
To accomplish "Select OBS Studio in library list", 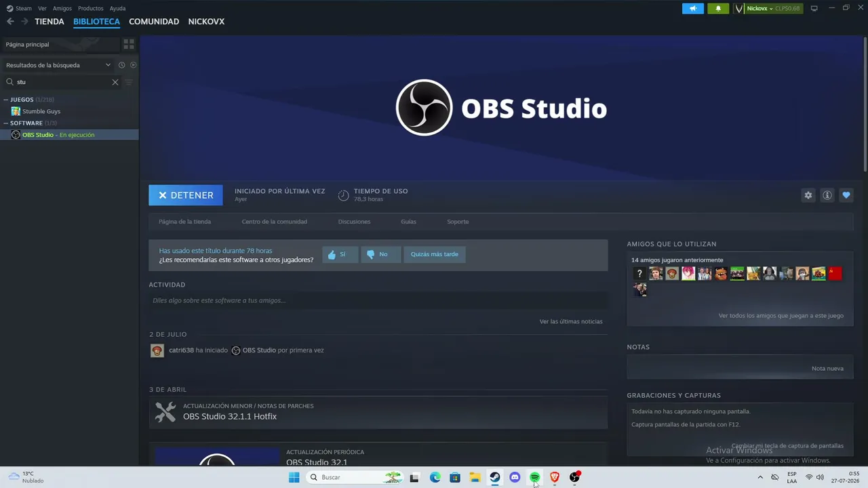I will coord(69,135).
